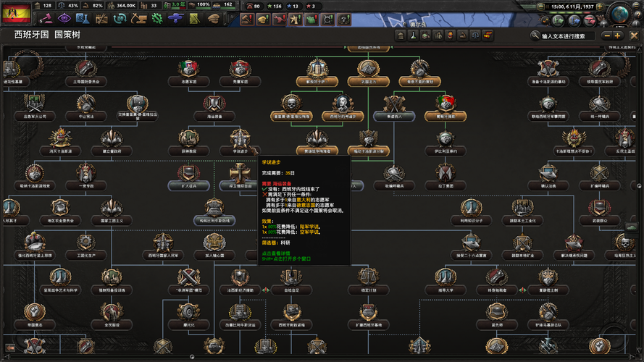Select the 一党专政 focus
This screenshot has width=644, height=362.
pyautogui.click(x=85, y=177)
